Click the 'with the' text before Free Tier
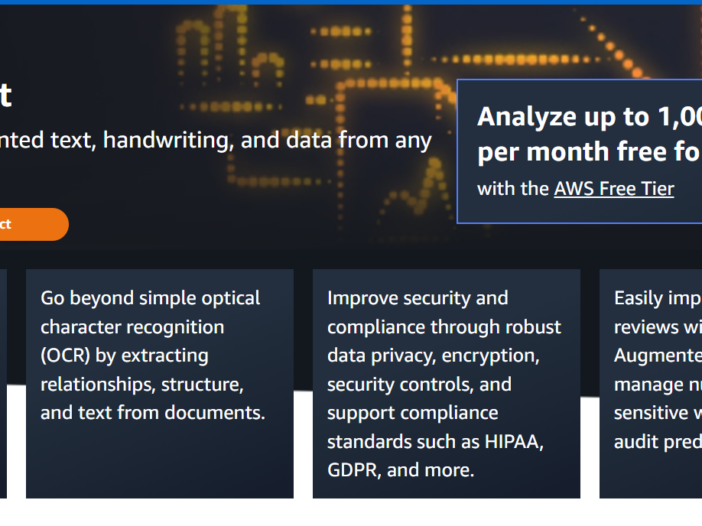Screen dimensions: 702x526 pyautogui.click(x=513, y=189)
